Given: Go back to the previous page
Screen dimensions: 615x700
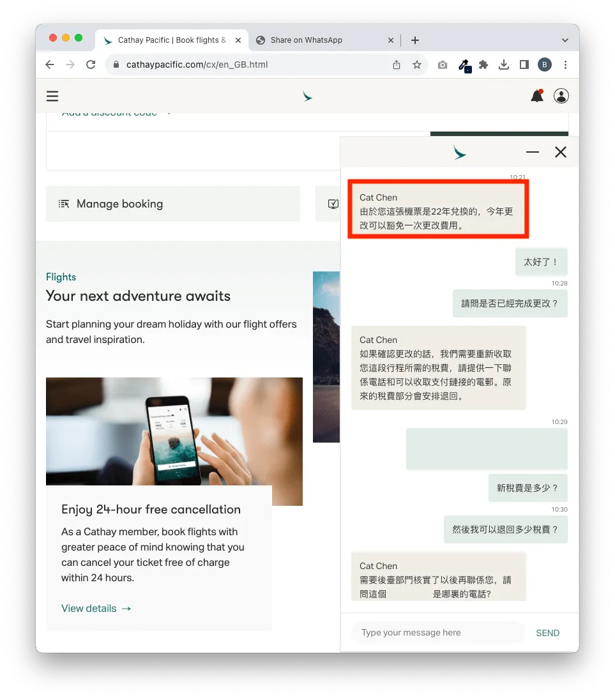Looking at the screenshot, I should (50, 65).
